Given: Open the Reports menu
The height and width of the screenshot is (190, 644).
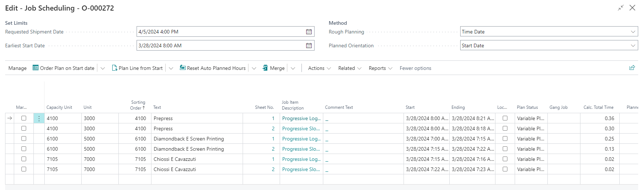Looking at the screenshot, I should (380, 68).
